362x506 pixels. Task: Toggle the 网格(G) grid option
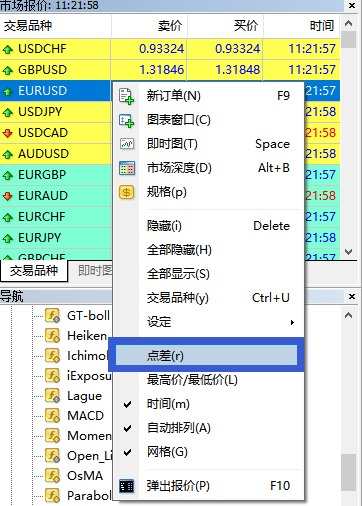coord(208,452)
